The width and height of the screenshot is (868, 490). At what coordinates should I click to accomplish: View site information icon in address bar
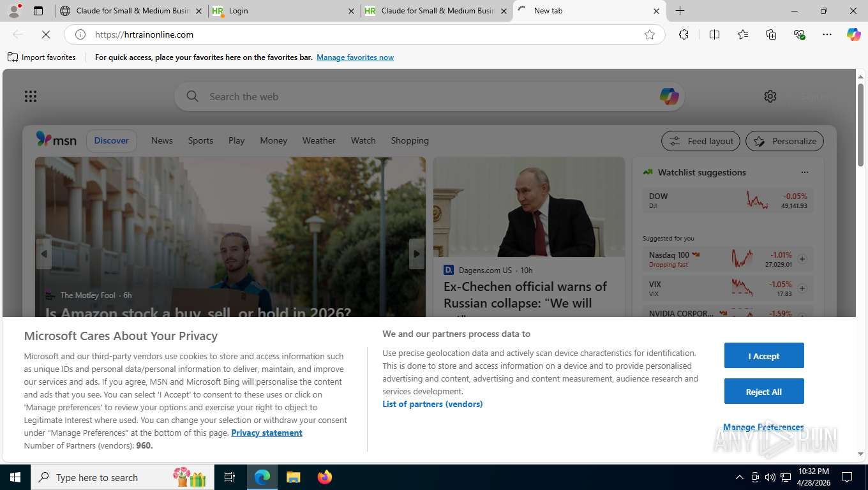click(80, 34)
